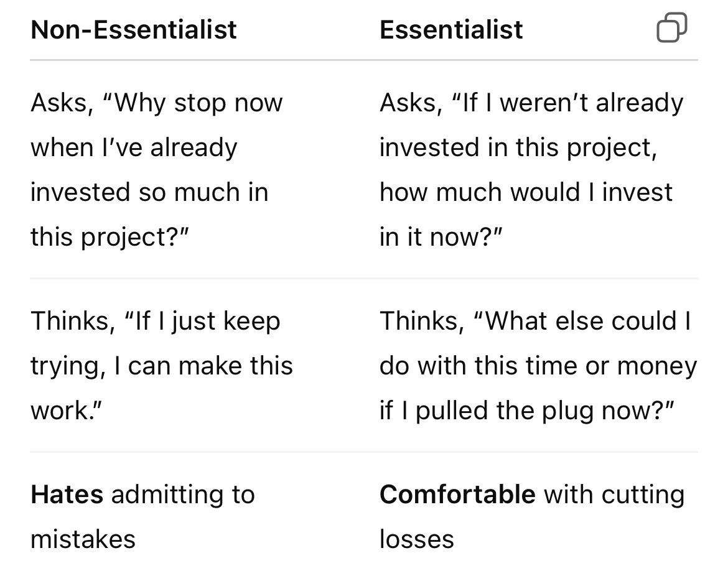
Task: Click the "What else could I do" cell
Action: 538,366
